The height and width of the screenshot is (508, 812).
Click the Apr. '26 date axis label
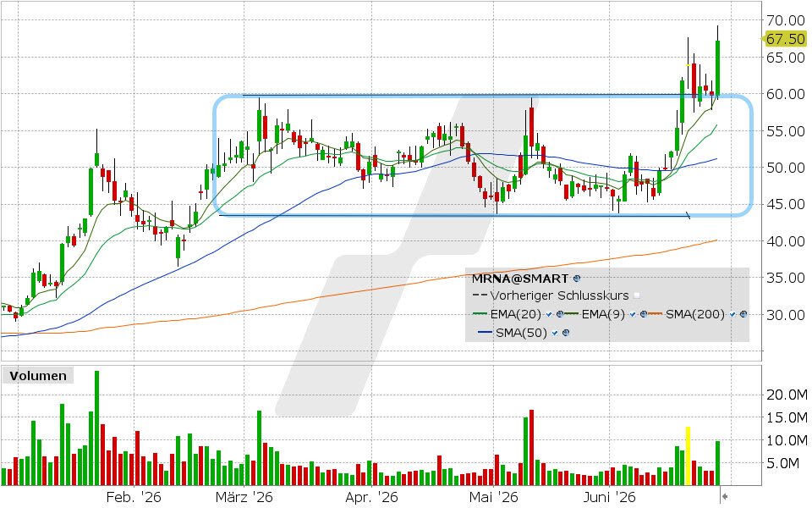point(371,497)
